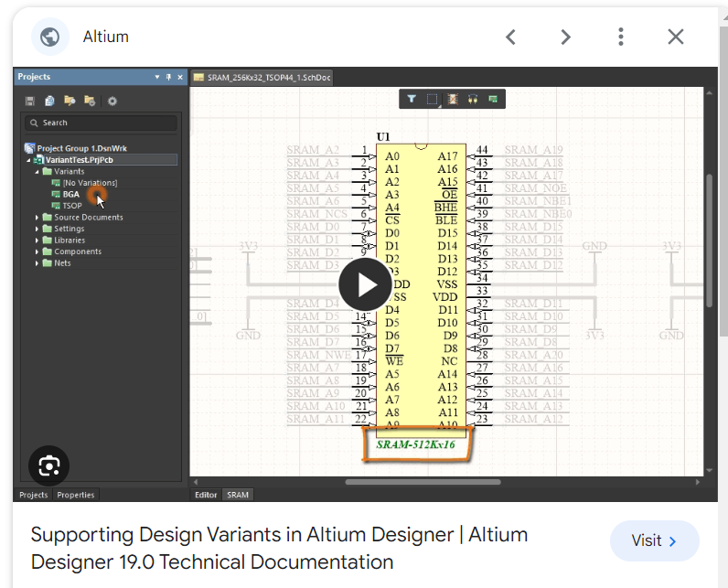Open the Projects panel dropdown arrow
Screen dimensions: 728x588
tap(157, 77)
